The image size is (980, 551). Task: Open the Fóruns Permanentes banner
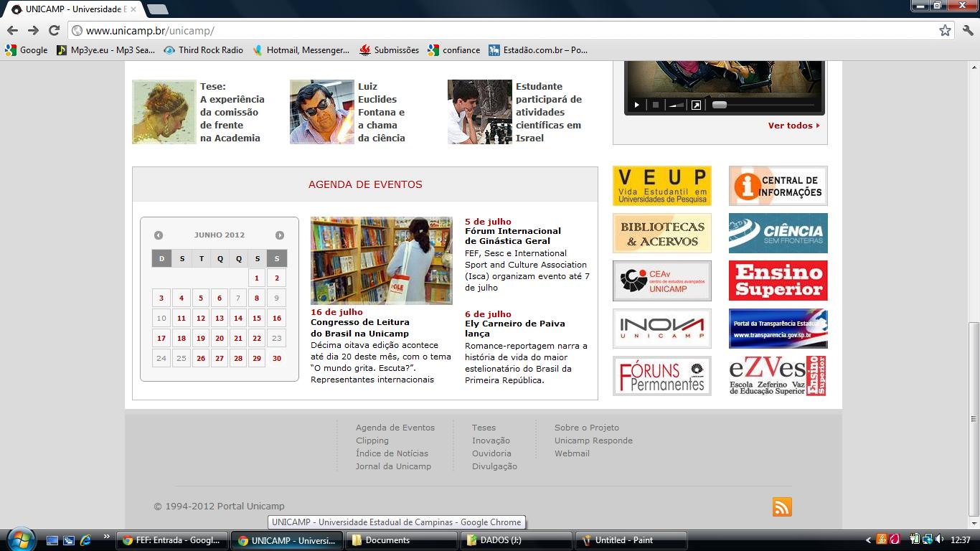tap(661, 376)
